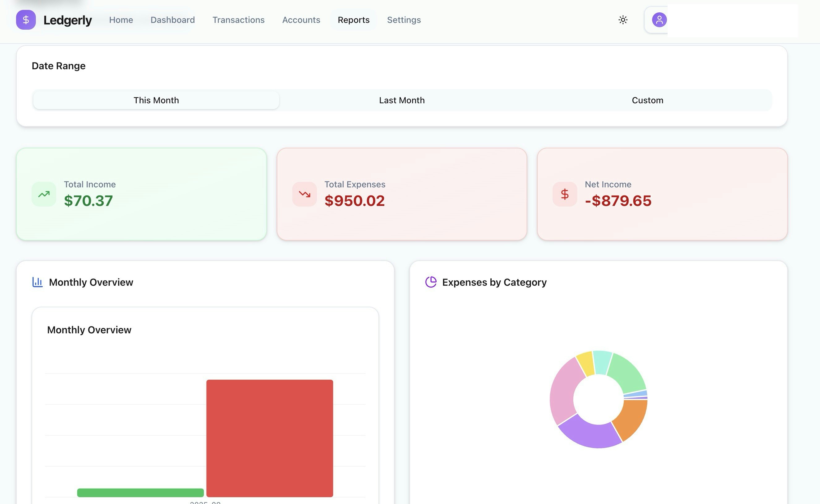The width and height of the screenshot is (820, 504).
Task: Open the Settings nav item
Action: (x=404, y=20)
